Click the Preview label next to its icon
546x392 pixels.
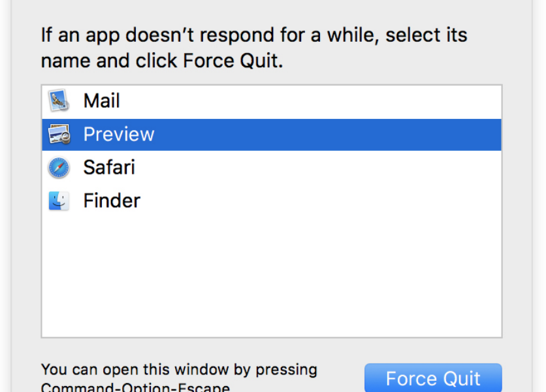[119, 134]
